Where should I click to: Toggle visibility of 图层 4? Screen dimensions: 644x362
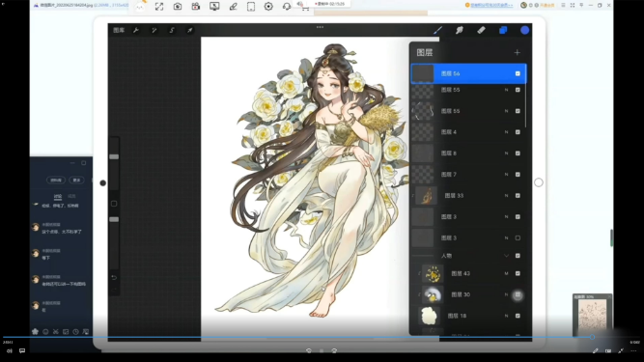tap(518, 132)
